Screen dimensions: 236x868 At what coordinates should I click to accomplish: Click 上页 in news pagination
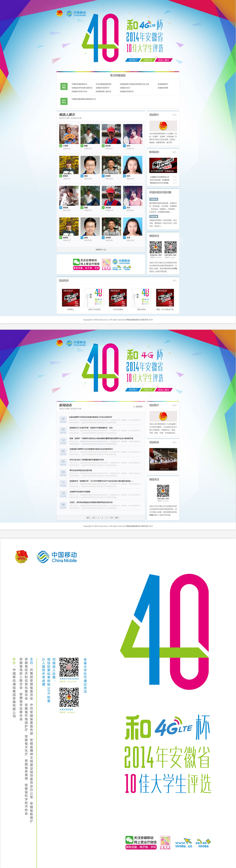[94, 518]
